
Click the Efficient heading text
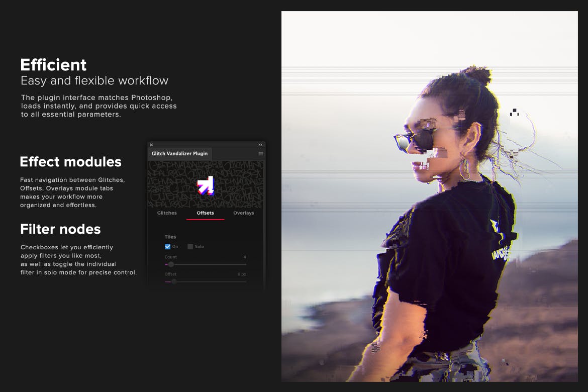tap(53, 65)
